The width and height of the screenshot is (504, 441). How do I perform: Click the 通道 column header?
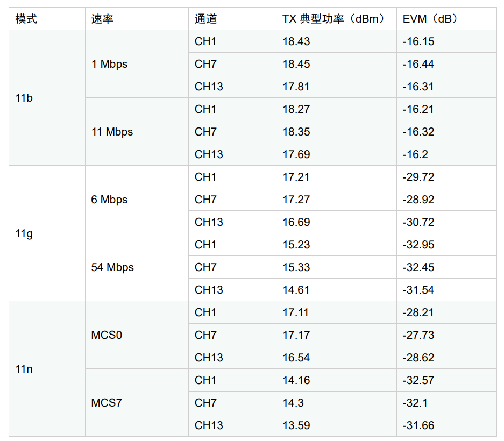232,19
